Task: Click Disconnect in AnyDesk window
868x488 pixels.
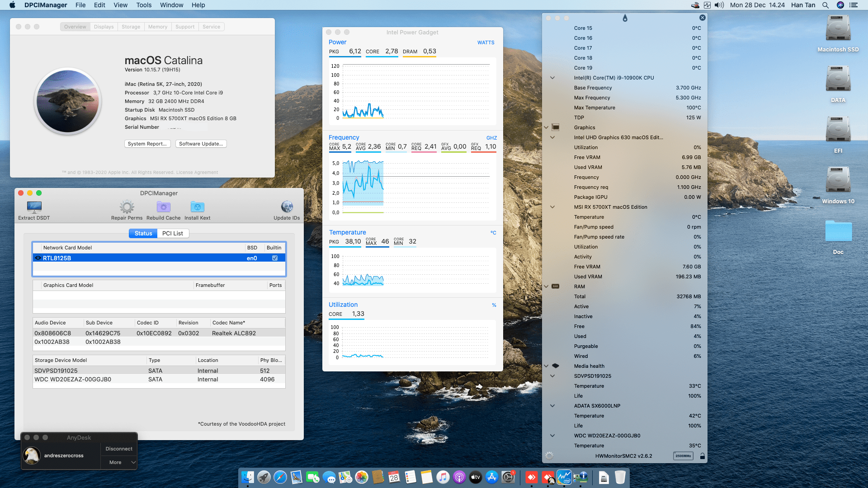Action: click(x=119, y=449)
